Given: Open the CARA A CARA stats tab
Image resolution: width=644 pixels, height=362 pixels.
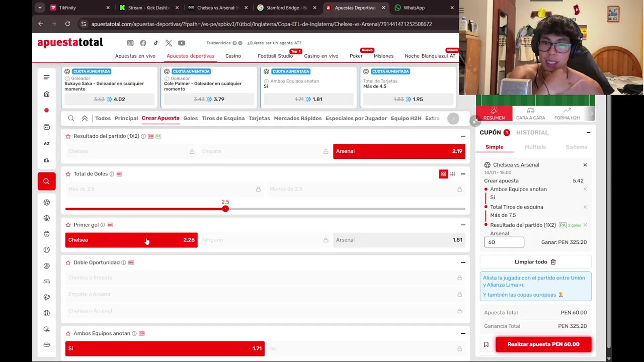Looking at the screenshot, I should tap(530, 114).
